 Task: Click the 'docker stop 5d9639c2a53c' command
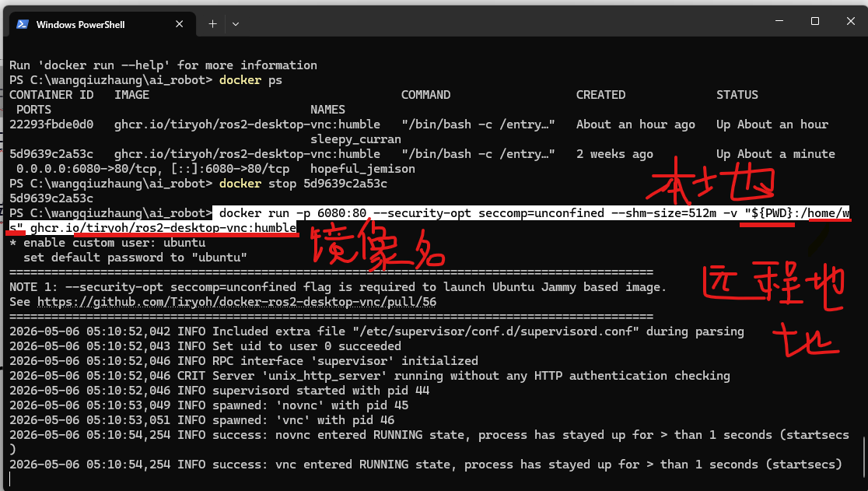pos(303,184)
